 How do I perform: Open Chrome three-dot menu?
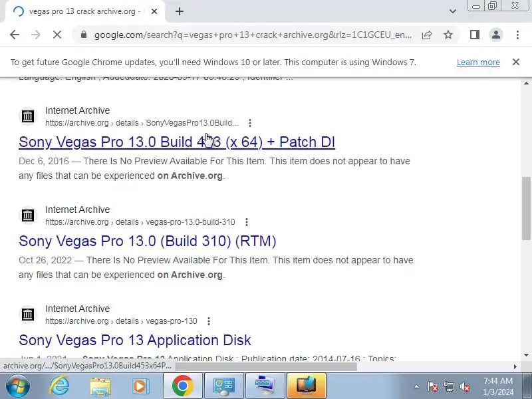[x=517, y=35]
